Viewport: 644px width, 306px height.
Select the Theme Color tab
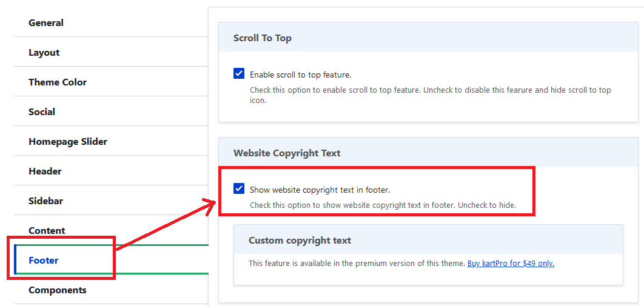pos(58,82)
